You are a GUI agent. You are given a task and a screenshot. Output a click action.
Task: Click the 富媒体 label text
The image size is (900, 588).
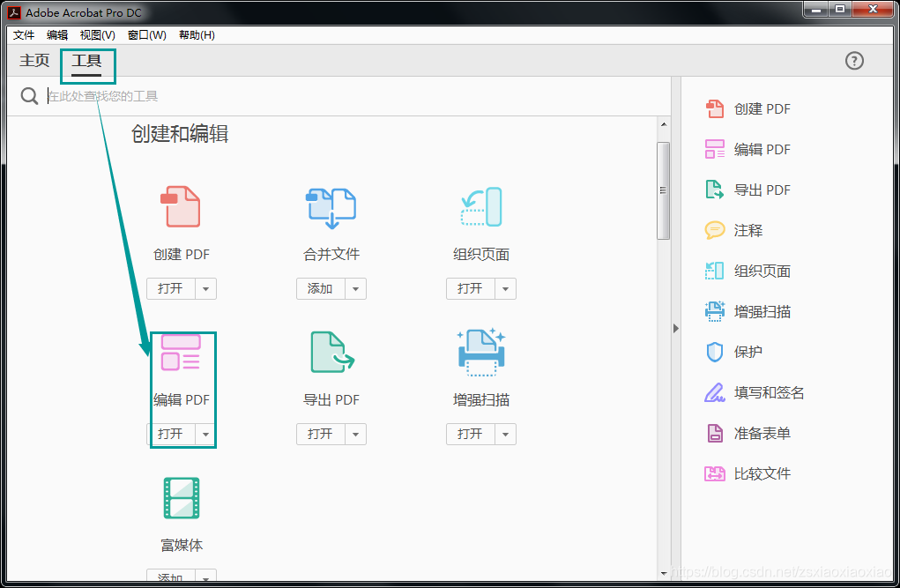click(x=182, y=545)
